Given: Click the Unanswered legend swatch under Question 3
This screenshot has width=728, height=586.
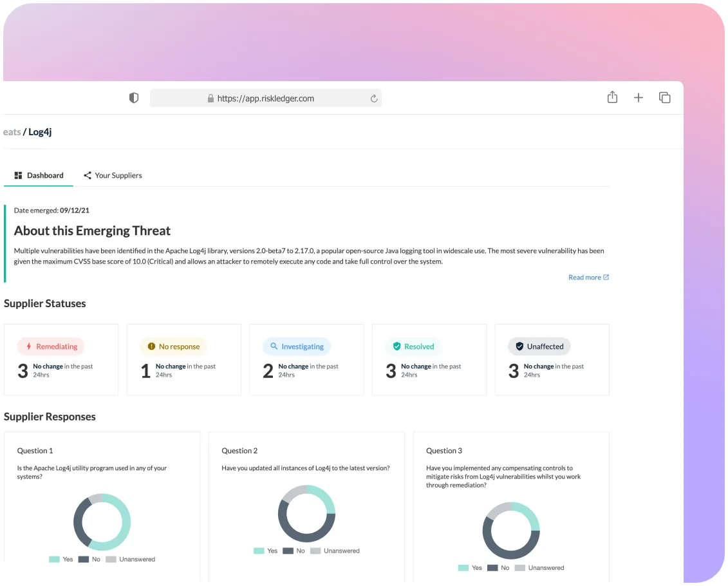Looking at the screenshot, I should [520, 568].
